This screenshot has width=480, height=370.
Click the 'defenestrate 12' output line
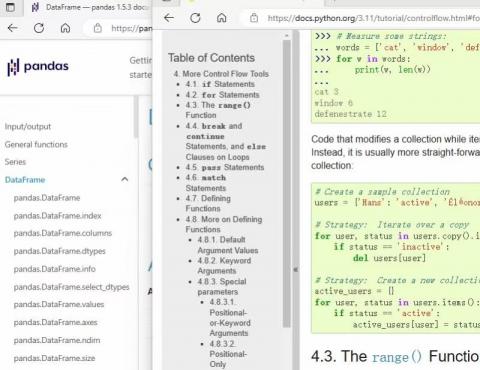pos(350,114)
